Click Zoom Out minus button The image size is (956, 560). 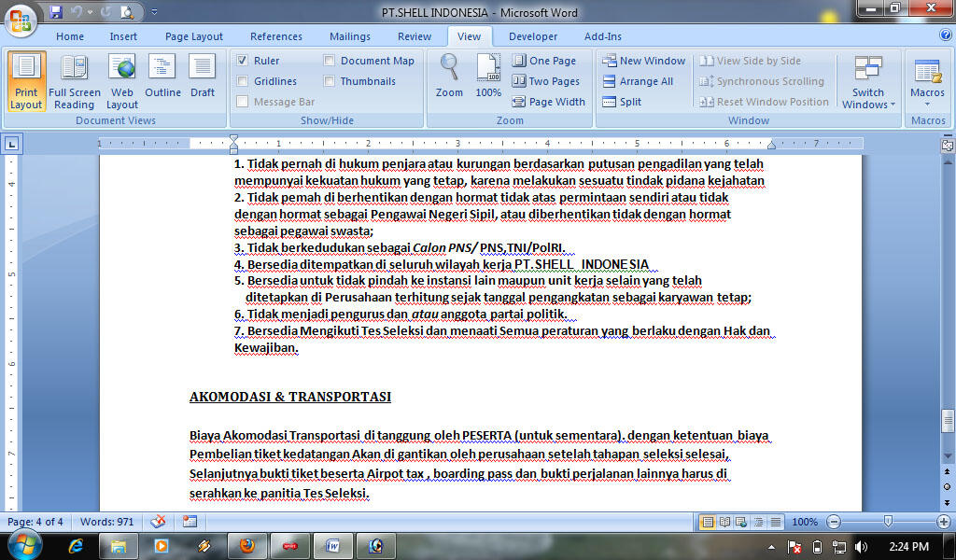click(834, 523)
